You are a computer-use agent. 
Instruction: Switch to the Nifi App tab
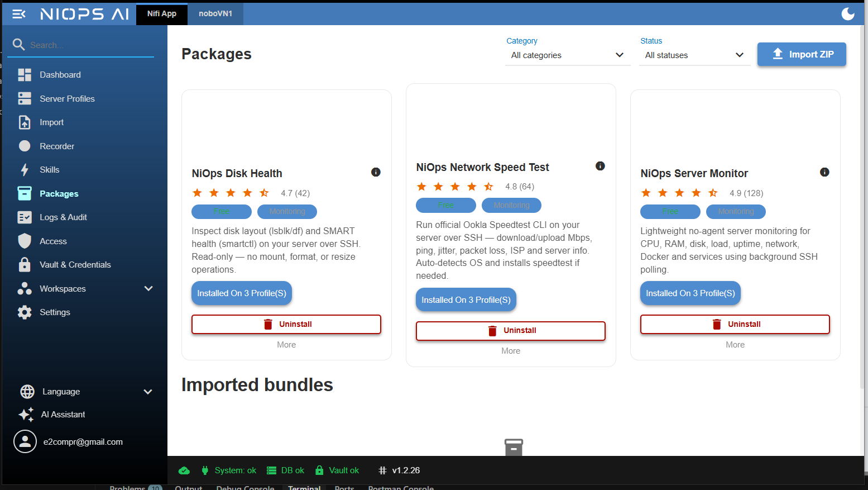pyautogui.click(x=162, y=14)
